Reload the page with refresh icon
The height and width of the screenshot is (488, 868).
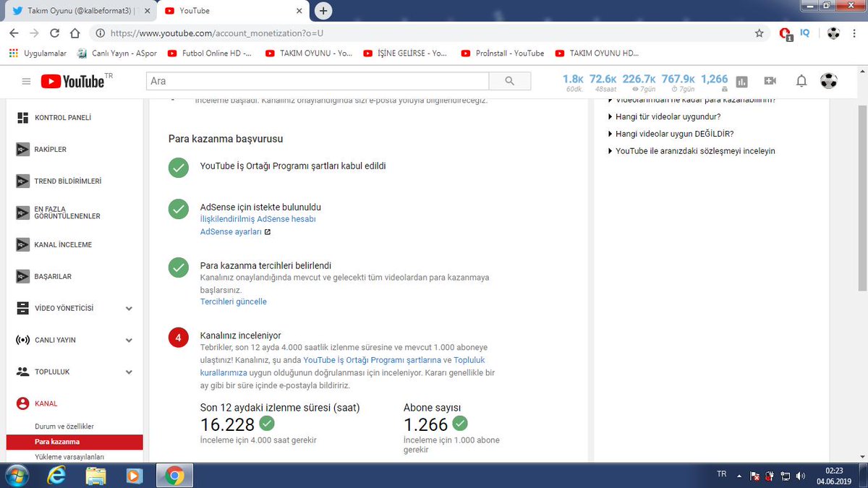pos(54,33)
